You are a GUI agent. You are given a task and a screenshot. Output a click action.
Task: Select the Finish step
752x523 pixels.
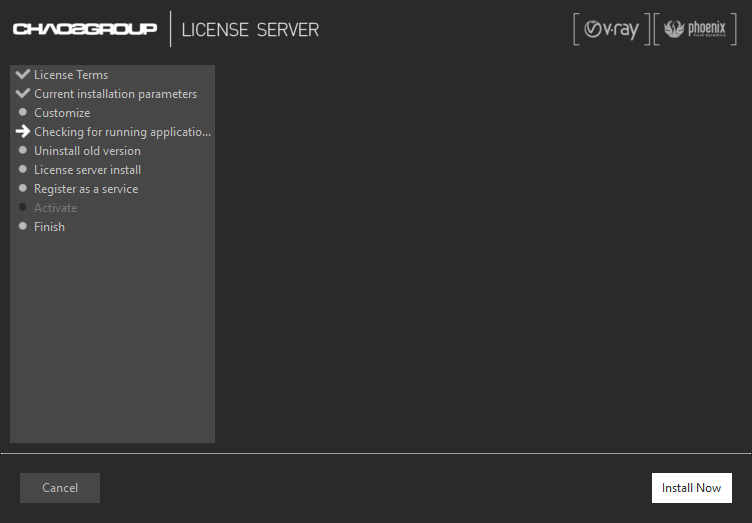coord(49,227)
